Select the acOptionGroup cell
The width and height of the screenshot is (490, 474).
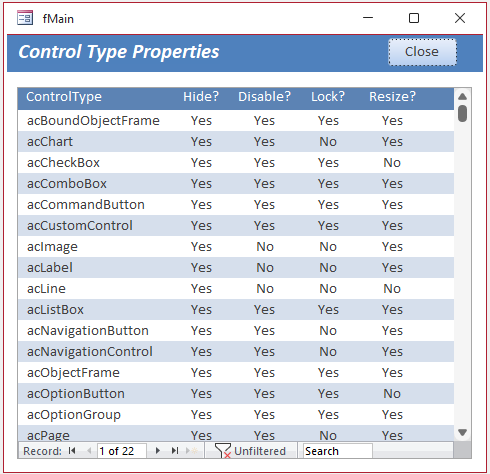click(x=74, y=415)
